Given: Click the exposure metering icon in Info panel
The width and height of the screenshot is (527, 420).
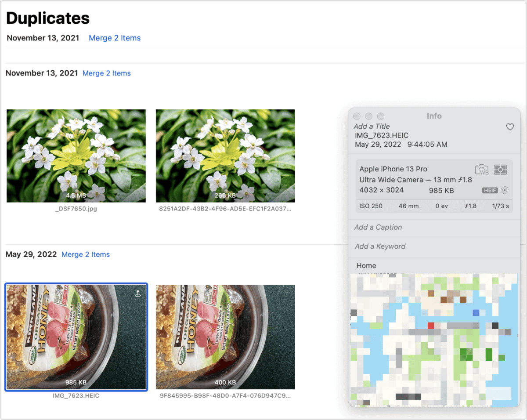Looking at the screenshot, I should point(501,170).
